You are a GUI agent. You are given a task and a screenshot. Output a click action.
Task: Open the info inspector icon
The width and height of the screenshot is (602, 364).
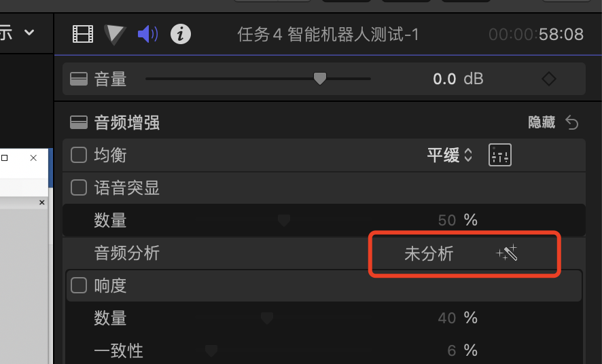coord(181,34)
